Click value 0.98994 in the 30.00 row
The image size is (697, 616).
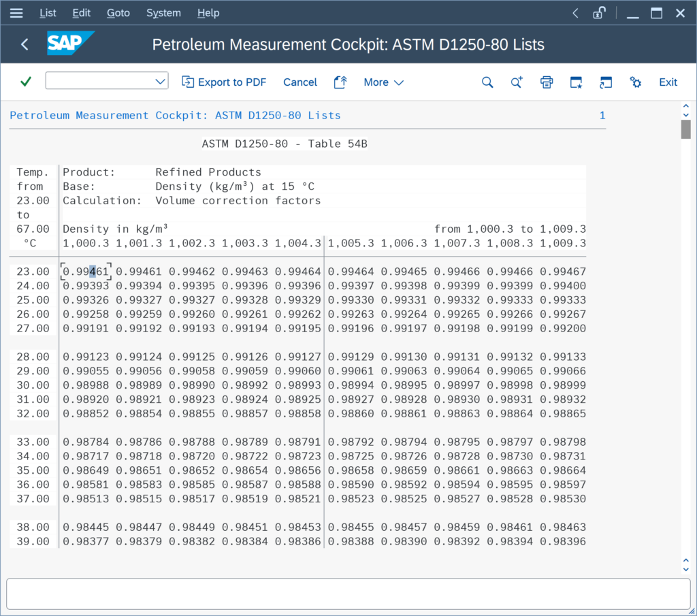[x=351, y=385]
